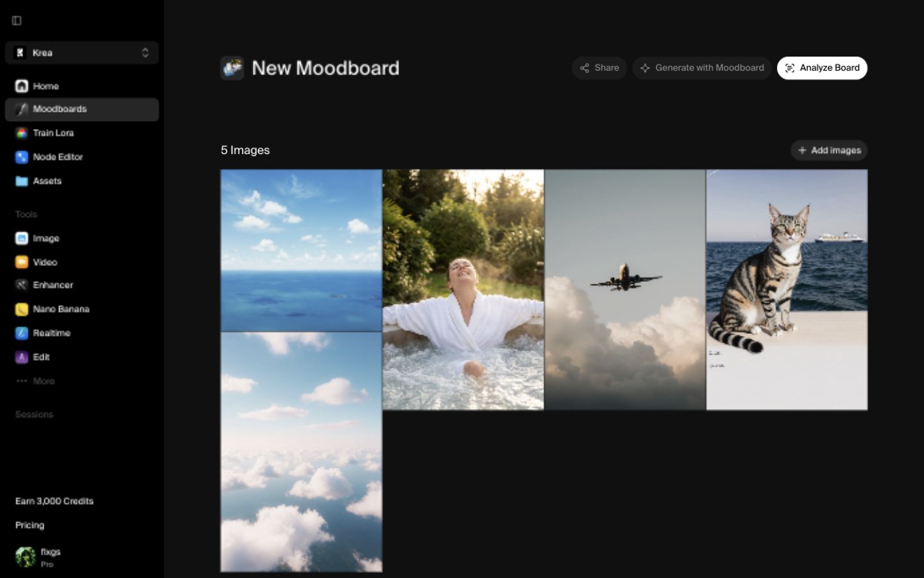Click the Edit tool icon
The height and width of the screenshot is (578, 924).
pyautogui.click(x=21, y=357)
